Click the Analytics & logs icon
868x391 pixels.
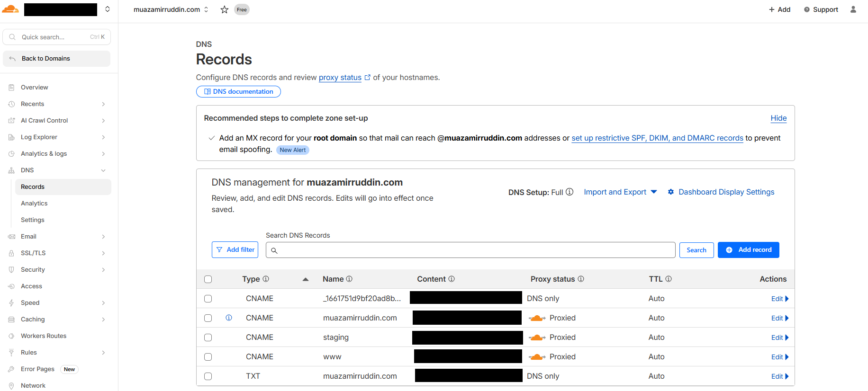pos(11,154)
